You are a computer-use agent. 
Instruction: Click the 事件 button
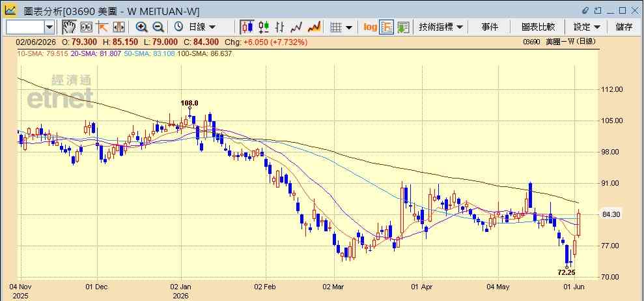coord(490,27)
